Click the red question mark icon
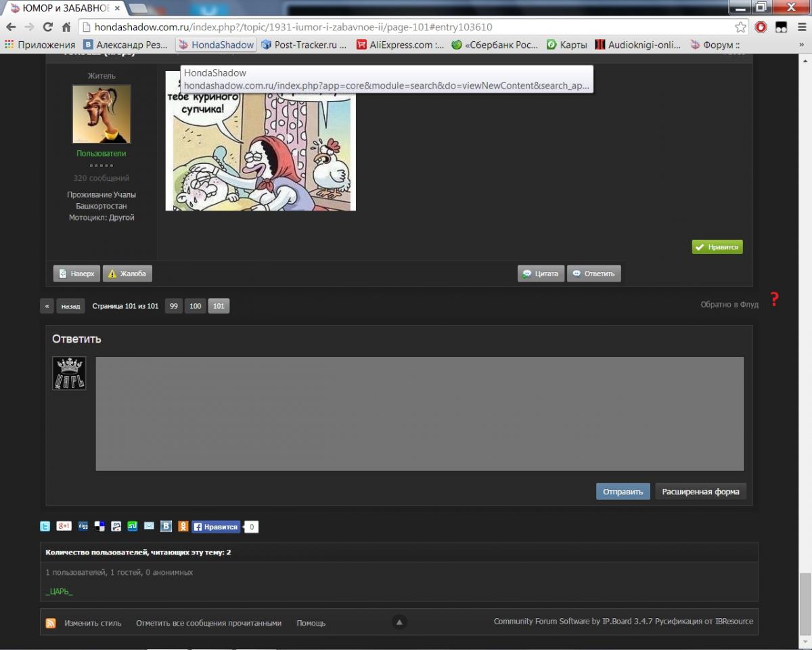The width and height of the screenshot is (812, 650). point(775,299)
